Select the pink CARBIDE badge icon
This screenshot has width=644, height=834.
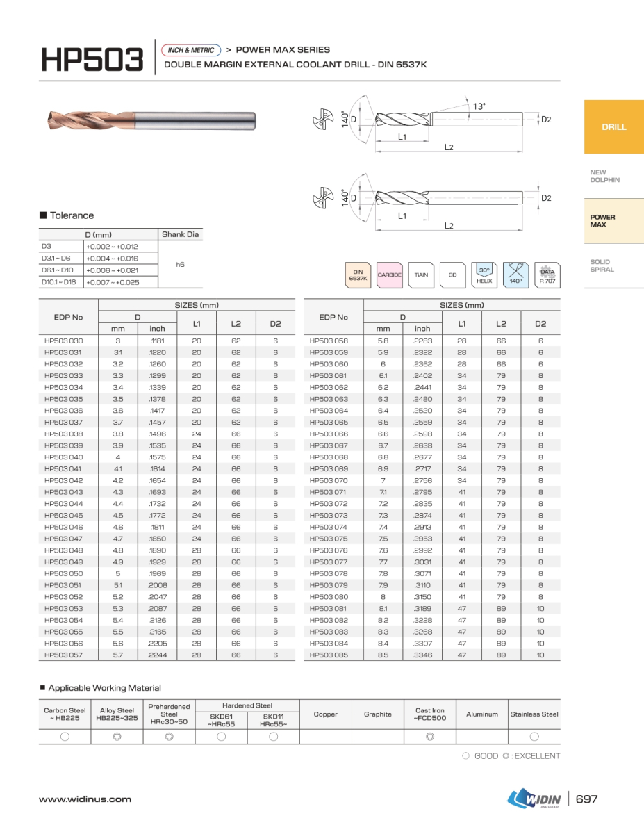click(390, 275)
